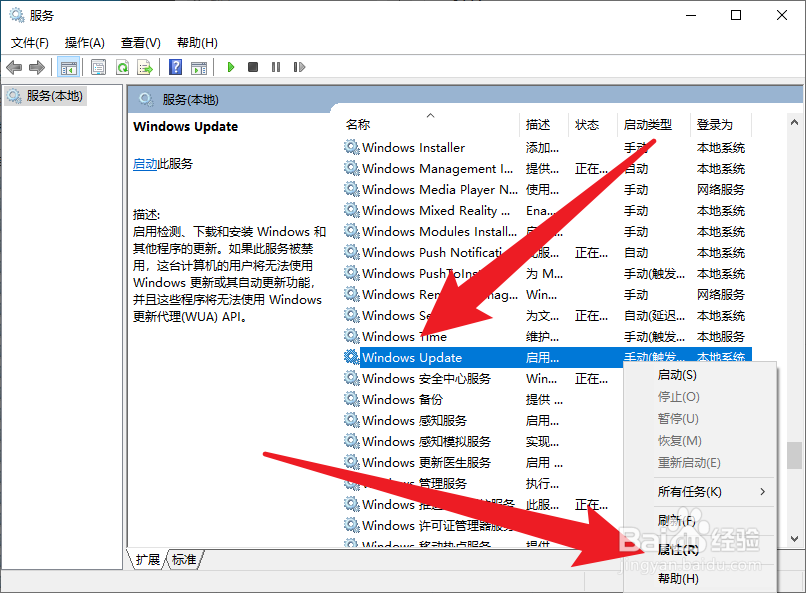This screenshot has height=593, width=806.
Task: Click the green Start Service play icon
Action: point(231,67)
